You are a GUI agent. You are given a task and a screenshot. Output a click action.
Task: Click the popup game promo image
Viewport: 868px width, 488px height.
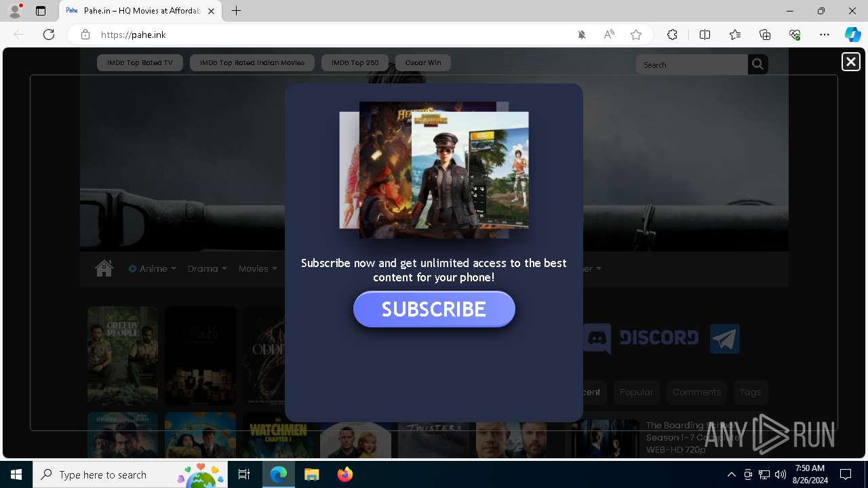pyautogui.click(x=434, y=169)
